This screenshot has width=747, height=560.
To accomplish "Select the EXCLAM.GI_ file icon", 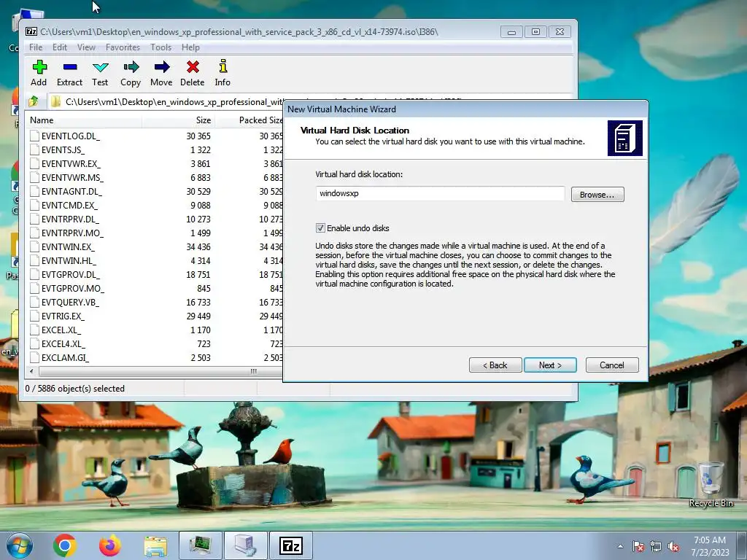I will (34, 357).
